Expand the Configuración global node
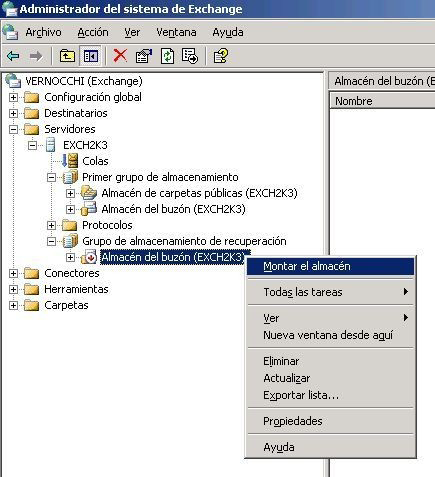The width and height of the screenshot is (435, 477). 13,97
